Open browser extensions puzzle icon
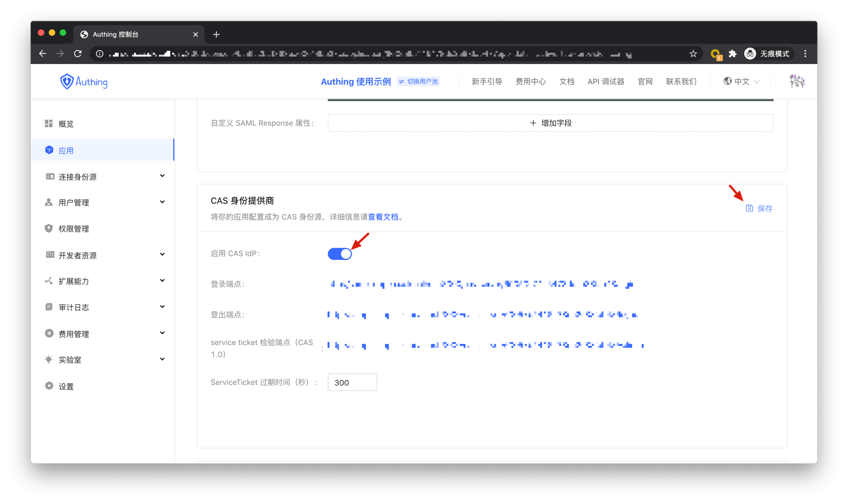848x504 pixels. click(x=733, y=54)
